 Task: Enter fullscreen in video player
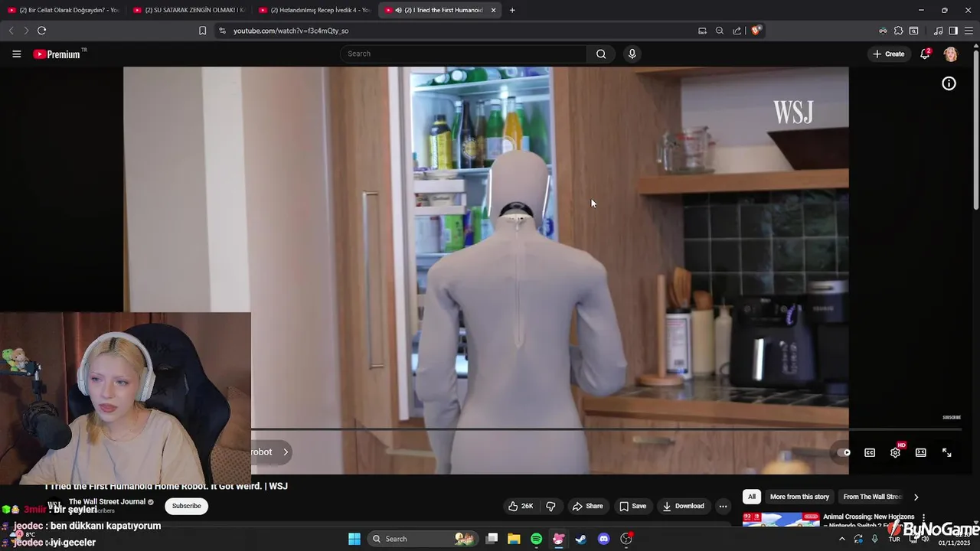946,452
